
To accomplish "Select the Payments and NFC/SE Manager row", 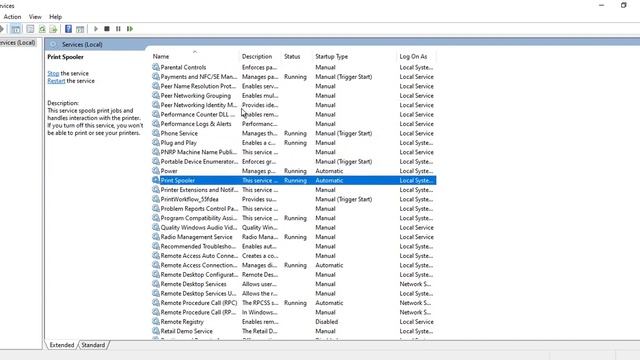I will [293, 77].
